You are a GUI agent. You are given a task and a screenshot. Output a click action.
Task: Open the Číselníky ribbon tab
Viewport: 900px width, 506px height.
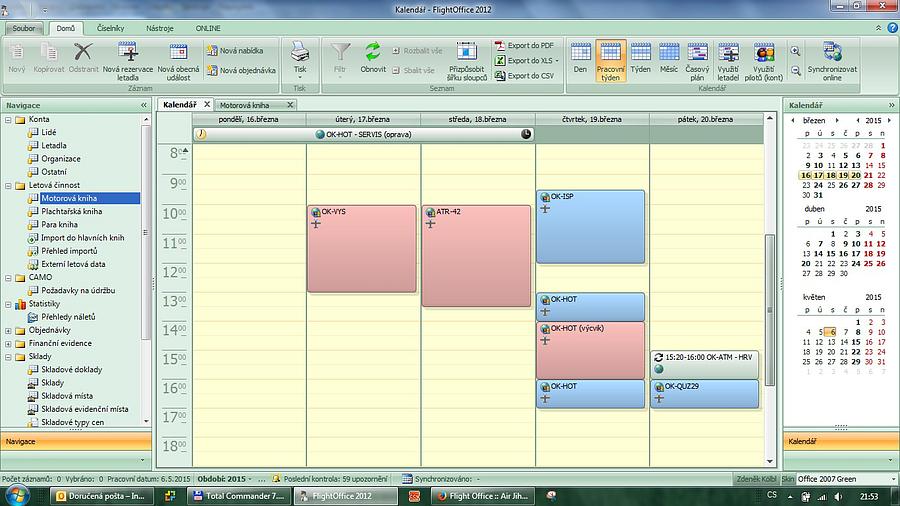112,29
